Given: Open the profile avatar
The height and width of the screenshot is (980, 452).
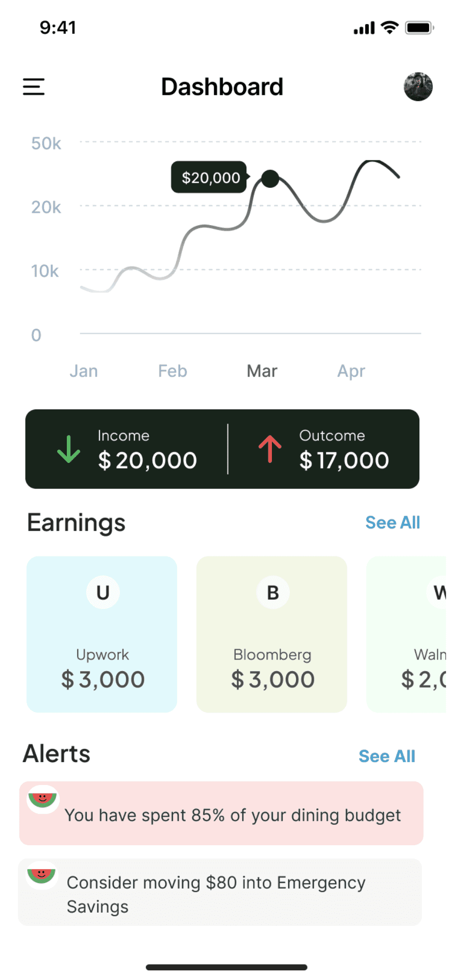Looking at the screenshot, I should point(418,87).
